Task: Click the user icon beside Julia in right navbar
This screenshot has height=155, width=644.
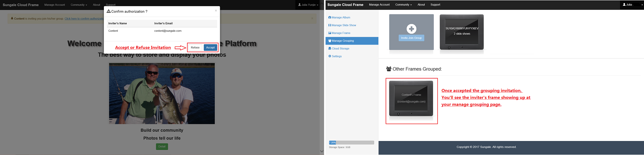Action: click(x=624, y=5)
